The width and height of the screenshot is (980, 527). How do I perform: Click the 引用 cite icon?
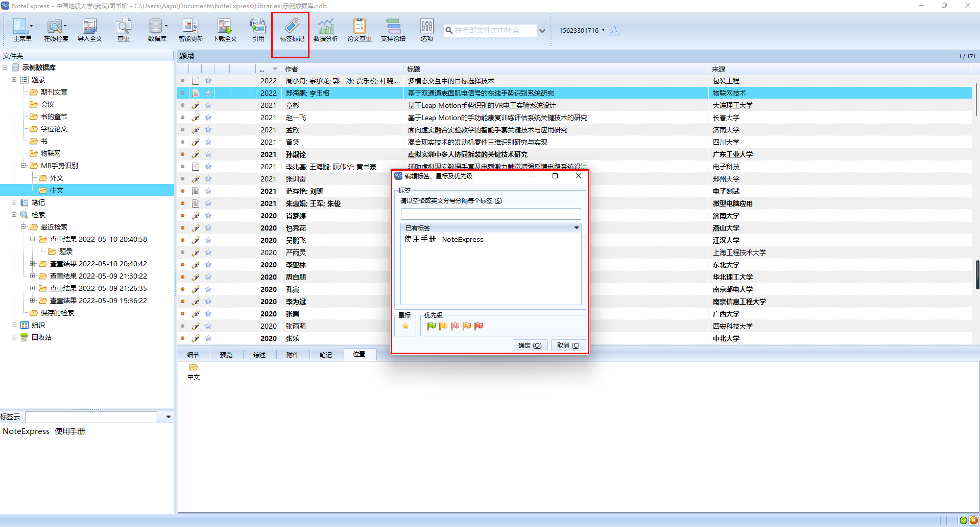coord(258,30)
